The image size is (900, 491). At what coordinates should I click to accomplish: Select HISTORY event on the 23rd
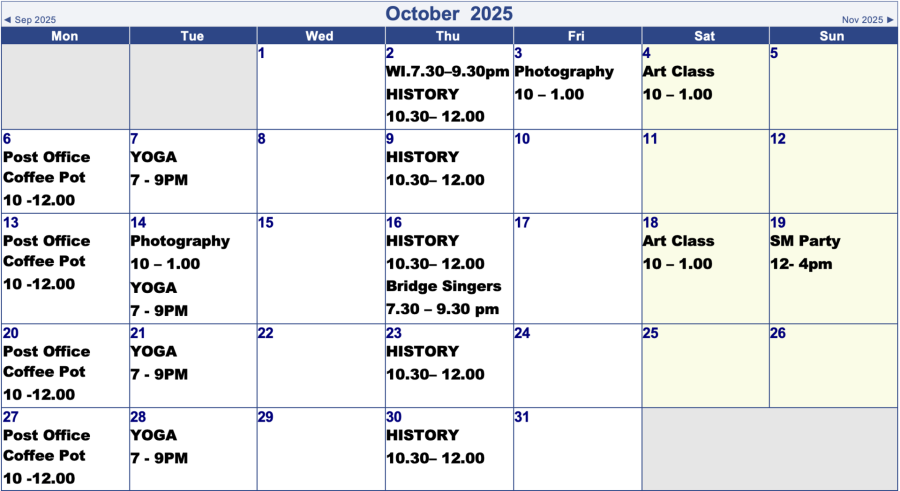(422, 351)
